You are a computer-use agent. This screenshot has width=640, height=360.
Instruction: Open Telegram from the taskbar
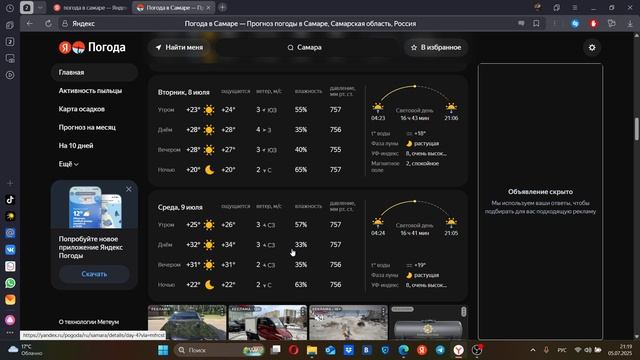click(x=440, y=350)
